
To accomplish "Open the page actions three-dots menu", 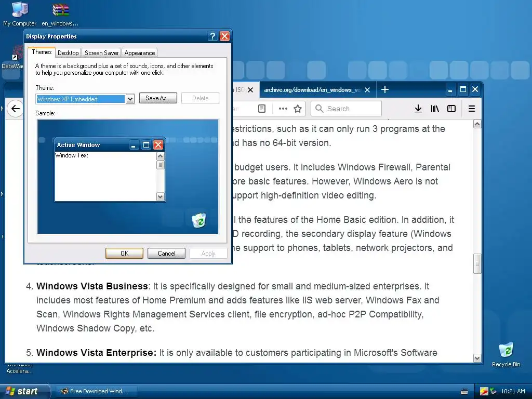I will tap(283, 109).
